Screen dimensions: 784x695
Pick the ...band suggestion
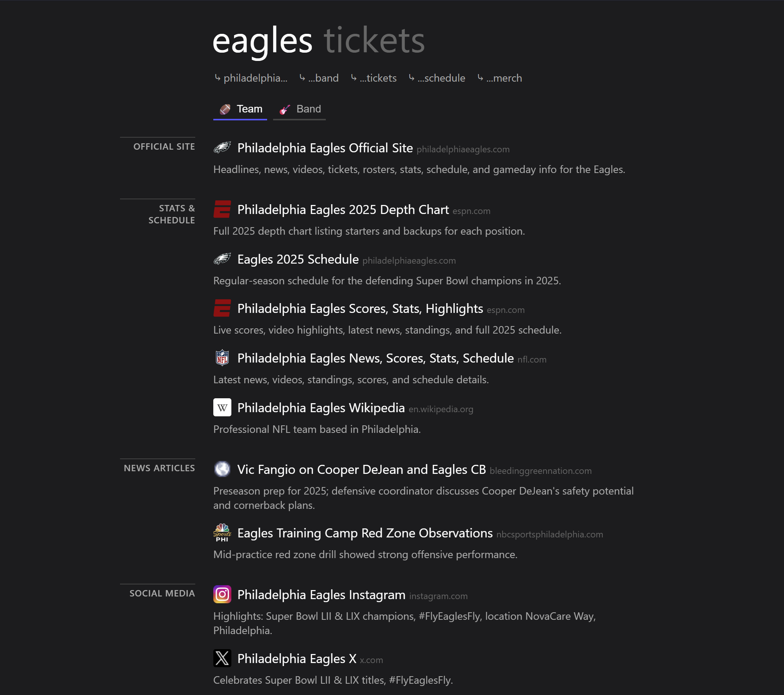[319, 78]
